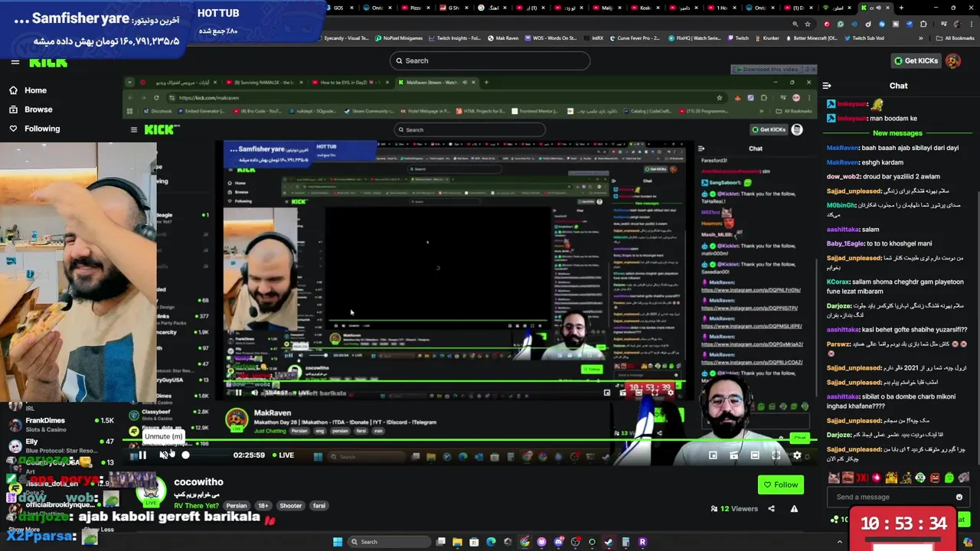Open a new Chrome tab with plus
This screenshot has width=980, height=551.
901,8
